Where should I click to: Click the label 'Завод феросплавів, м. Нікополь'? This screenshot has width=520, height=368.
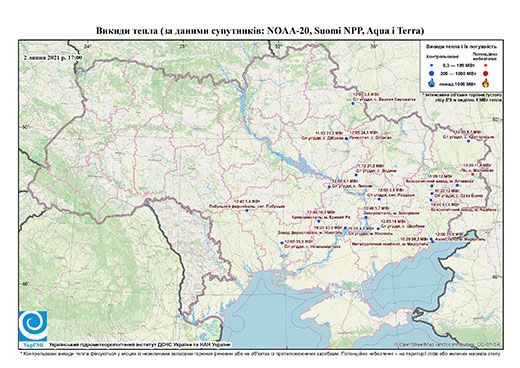[310, 232]
